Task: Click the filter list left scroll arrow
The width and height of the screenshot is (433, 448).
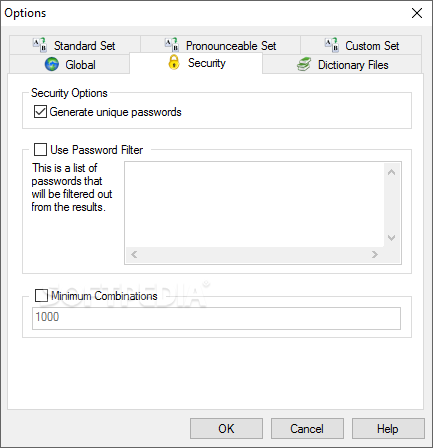Action: point(134,255)
